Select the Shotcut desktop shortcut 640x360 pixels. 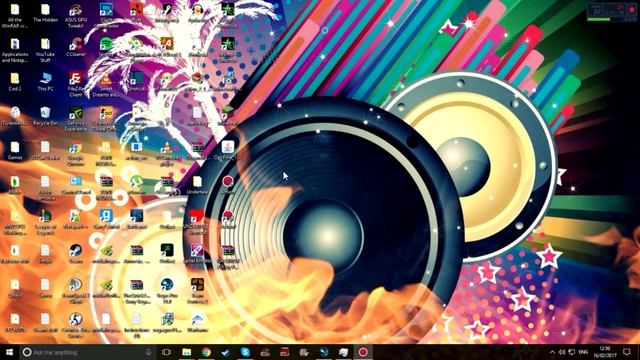click(x=136, y=82)
